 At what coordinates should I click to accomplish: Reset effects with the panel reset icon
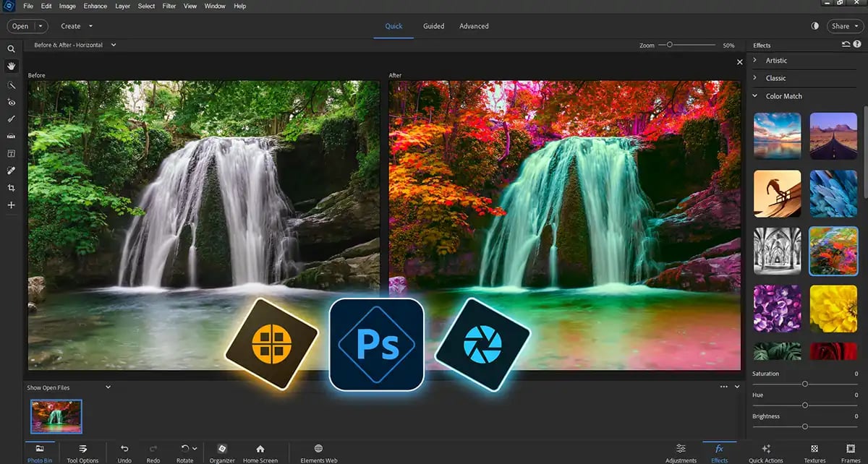[x=846, y=45]
